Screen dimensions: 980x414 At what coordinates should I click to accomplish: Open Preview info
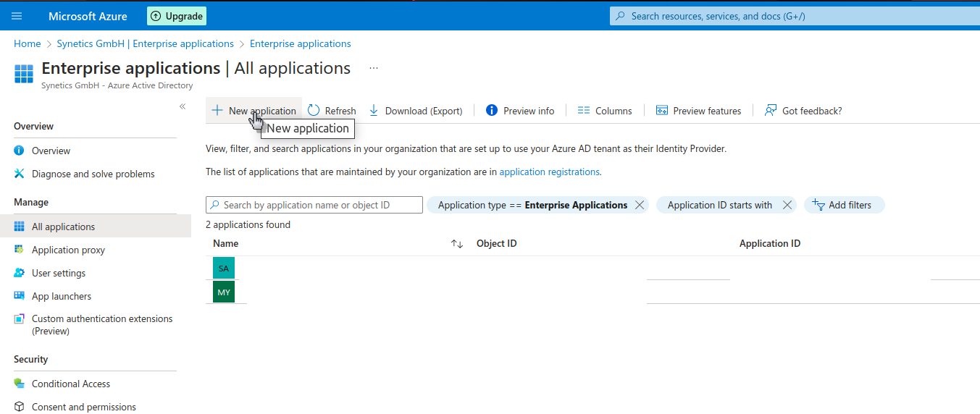(x=520, y=111)
